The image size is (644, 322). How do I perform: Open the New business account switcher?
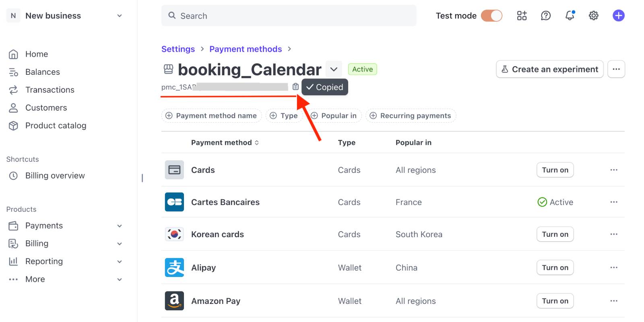[x=64, y=16]
